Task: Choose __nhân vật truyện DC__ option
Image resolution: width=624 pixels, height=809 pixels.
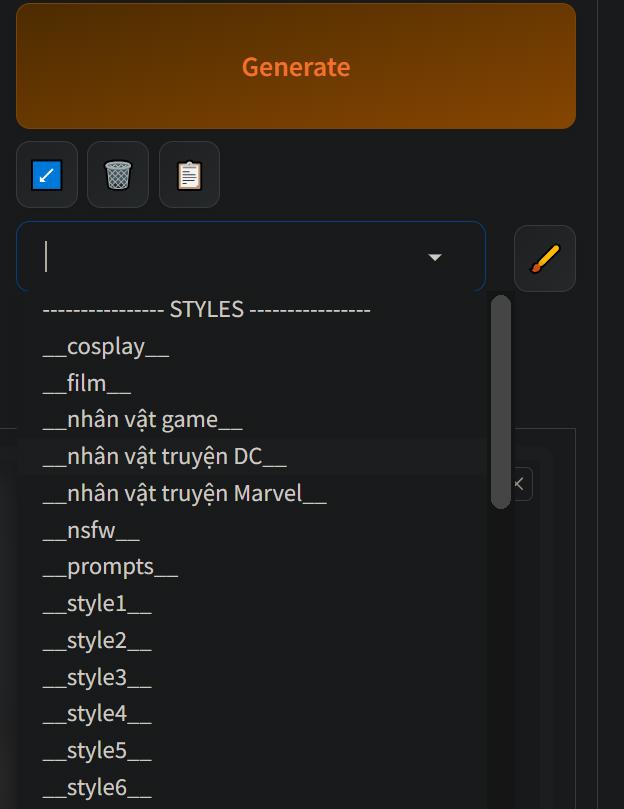Action: pyautogui.click(x=165, y=457)
